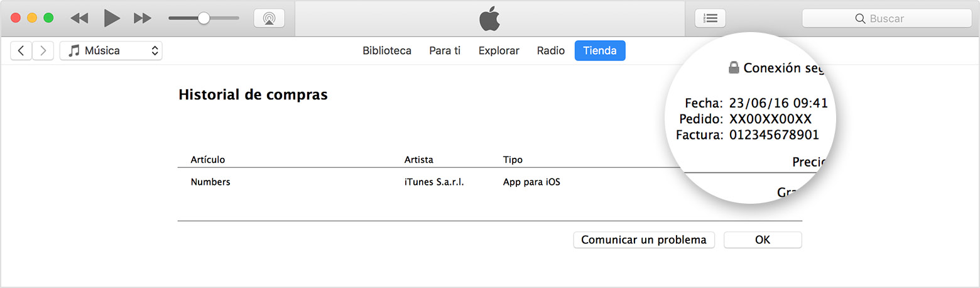Click the Apple logo in the display
Viewport: 980px width, 288px height.
(x=489, y=19)
